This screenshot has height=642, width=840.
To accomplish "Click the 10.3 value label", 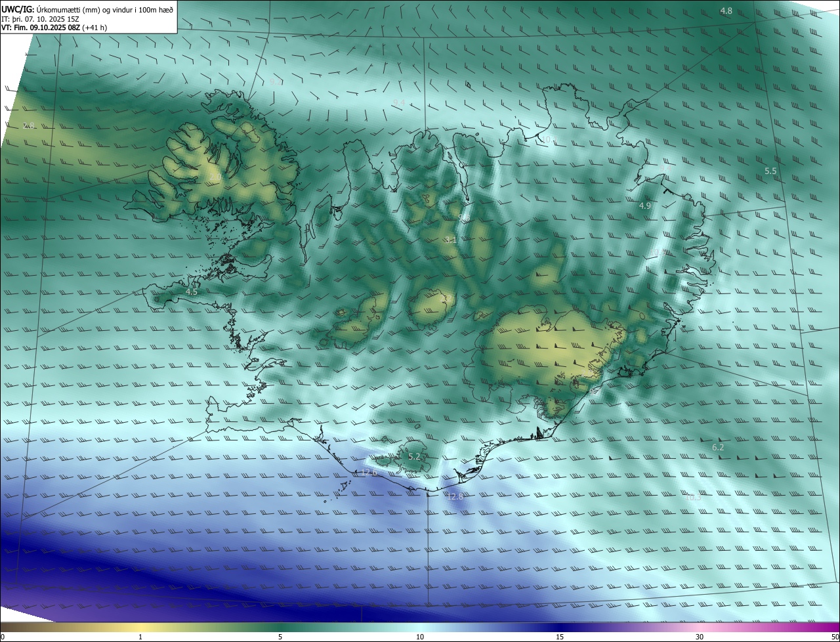I will [693, 498].
